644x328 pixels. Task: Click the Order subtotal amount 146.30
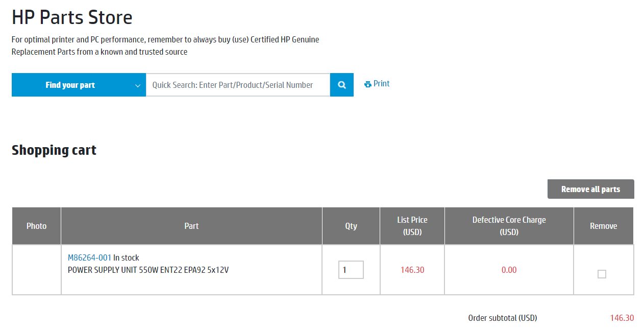[622, 318]
